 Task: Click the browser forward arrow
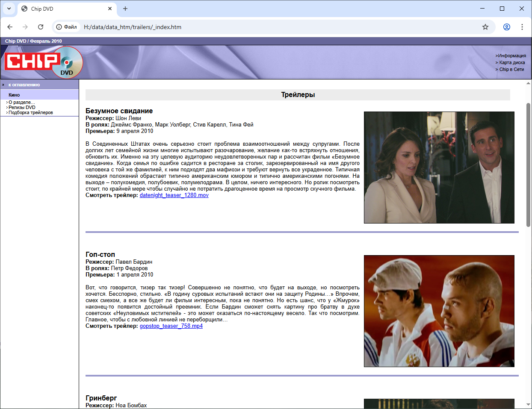coord(25,27)
